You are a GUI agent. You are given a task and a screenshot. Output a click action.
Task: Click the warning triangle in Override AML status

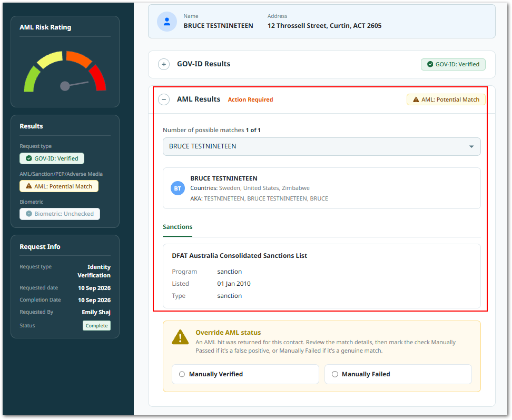[180, 337]
